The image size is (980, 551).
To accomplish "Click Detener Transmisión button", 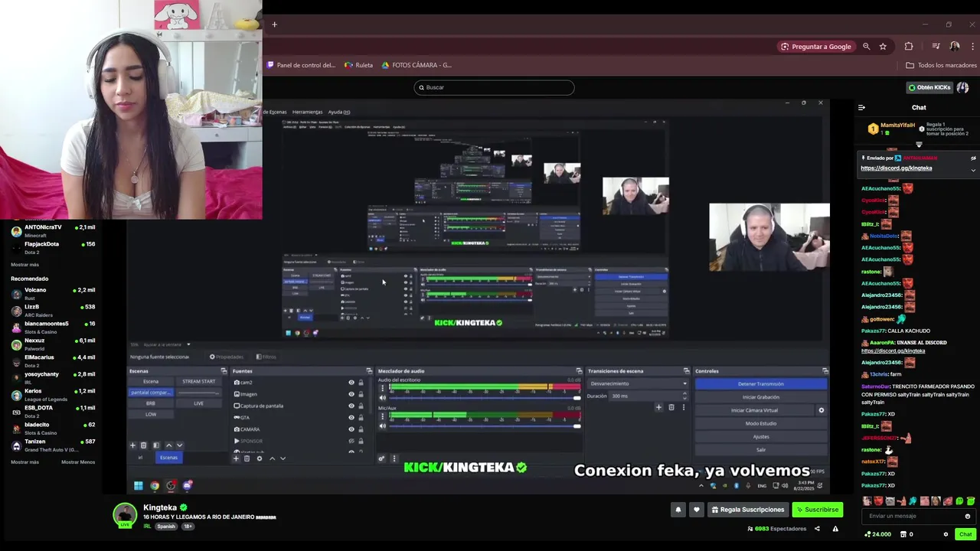I will (760, 383).
